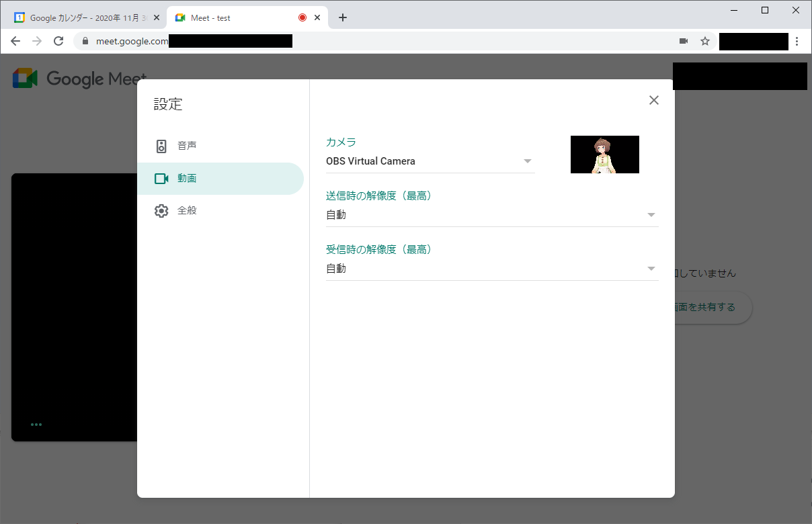Open the 音声 audio settings tab

tap(220, 146)
